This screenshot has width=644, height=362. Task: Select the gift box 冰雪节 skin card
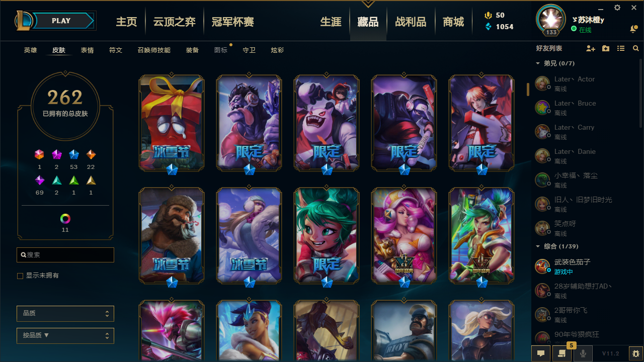tap(172, 123)
